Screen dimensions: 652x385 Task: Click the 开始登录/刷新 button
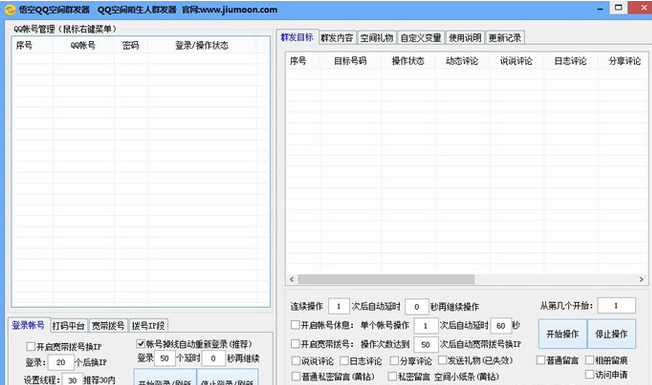pos(165,378)
